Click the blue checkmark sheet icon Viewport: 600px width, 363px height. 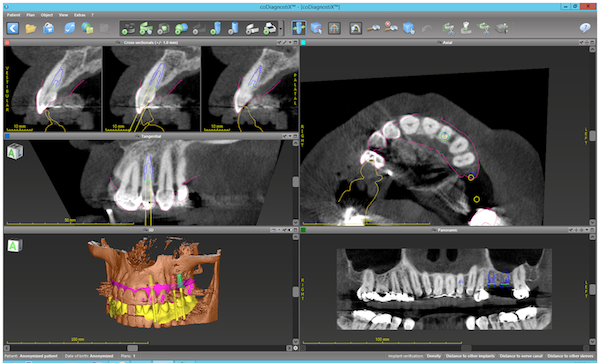(70, 28)
